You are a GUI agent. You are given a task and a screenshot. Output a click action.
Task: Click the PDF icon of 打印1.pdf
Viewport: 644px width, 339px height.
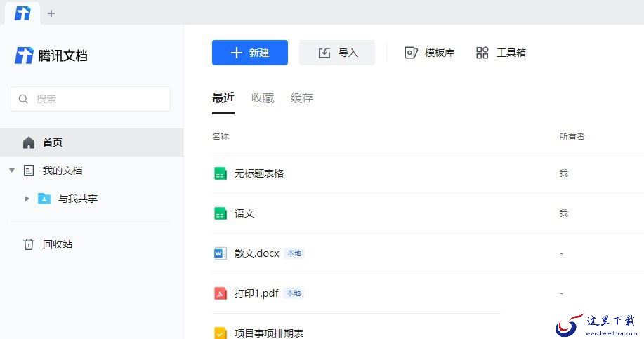click(221, 293)
